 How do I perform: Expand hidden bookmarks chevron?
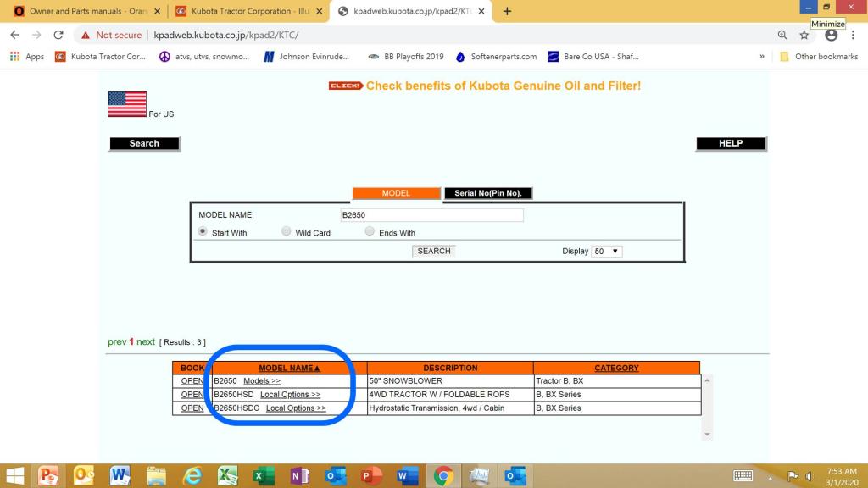(762, 57)
